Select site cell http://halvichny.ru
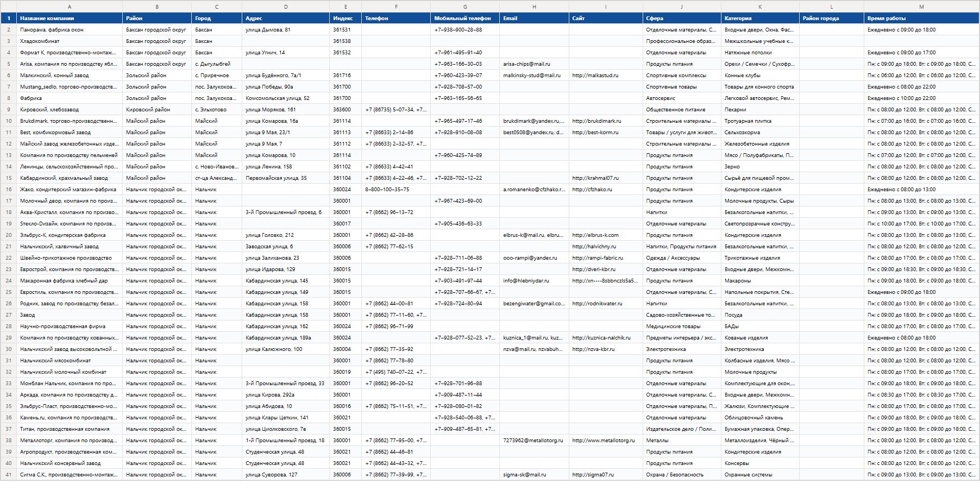The image size is (980, 490). coord(606,246)
